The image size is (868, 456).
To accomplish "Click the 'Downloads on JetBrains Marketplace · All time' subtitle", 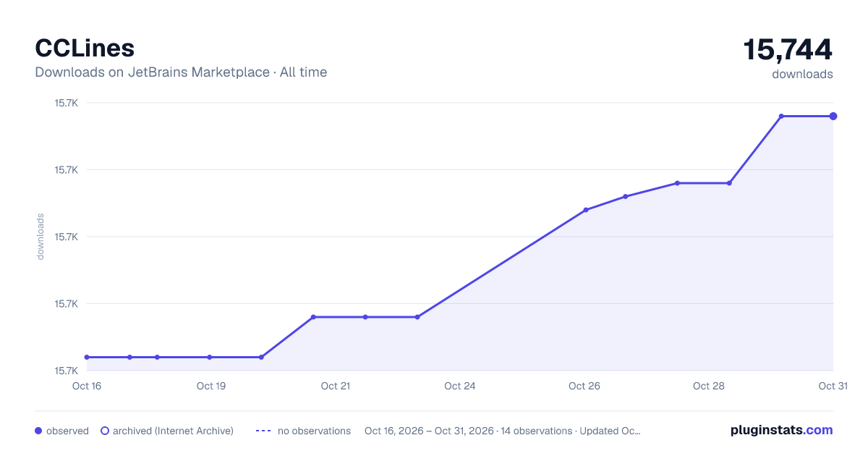I will [181, 72].
